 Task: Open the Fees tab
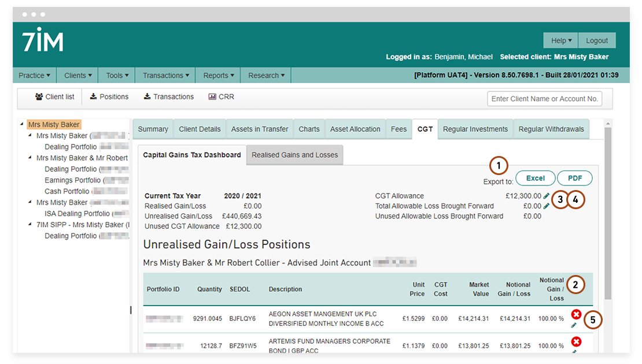pos(399,129)
